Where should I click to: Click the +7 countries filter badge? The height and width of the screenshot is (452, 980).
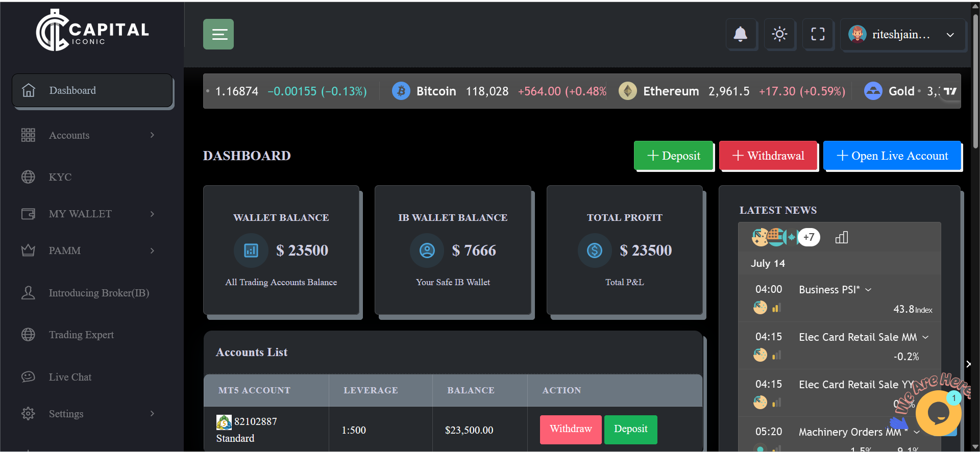pyautogui.click(x=808, y=237)
